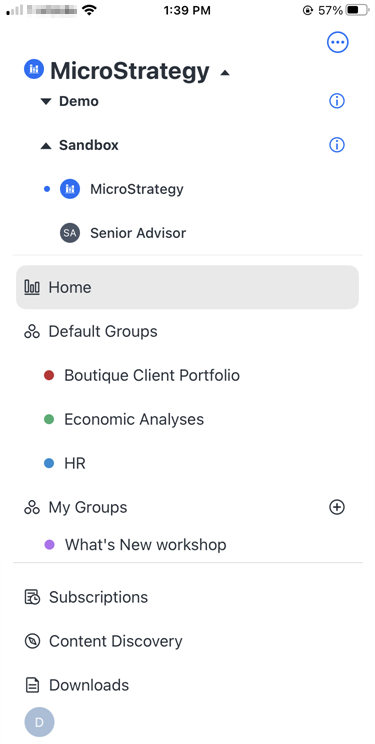Collapse the MicroStrategy header arrow
This screenshot has width=375, height=744.
(225, 73)
